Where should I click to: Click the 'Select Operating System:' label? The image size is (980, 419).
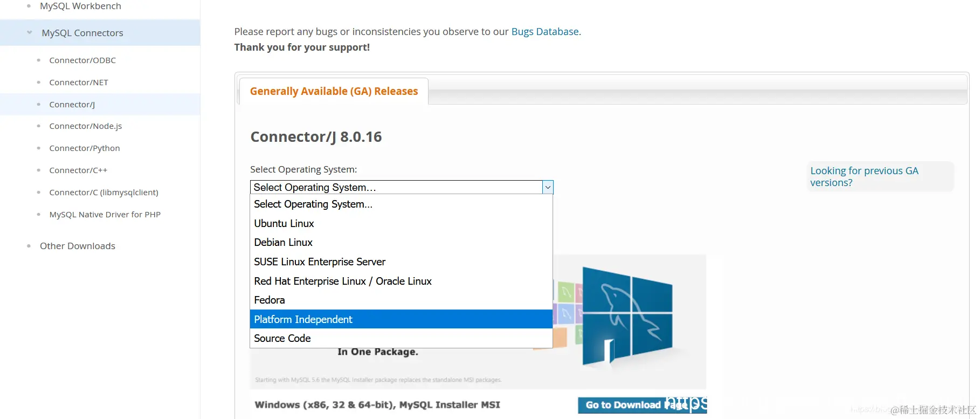tap(303, 169)
